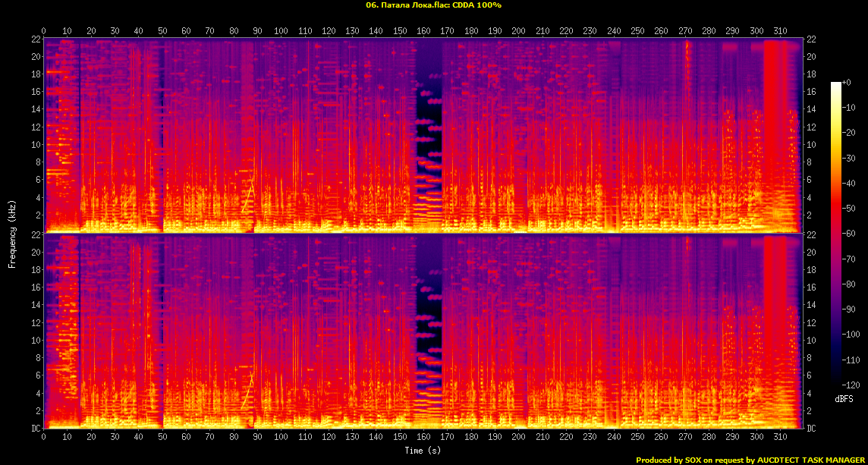This screenshot has height=465, width=868.
Task: Click the title "06. Патала Лока.flac: CDDA 100%"
Action: point(434,5)
